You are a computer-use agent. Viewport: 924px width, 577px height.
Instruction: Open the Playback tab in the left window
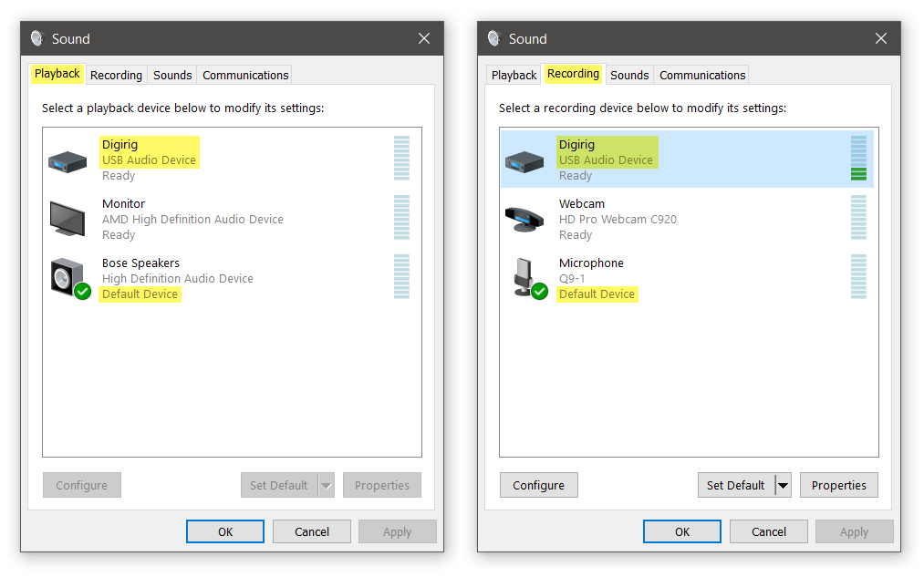point(57,74)
